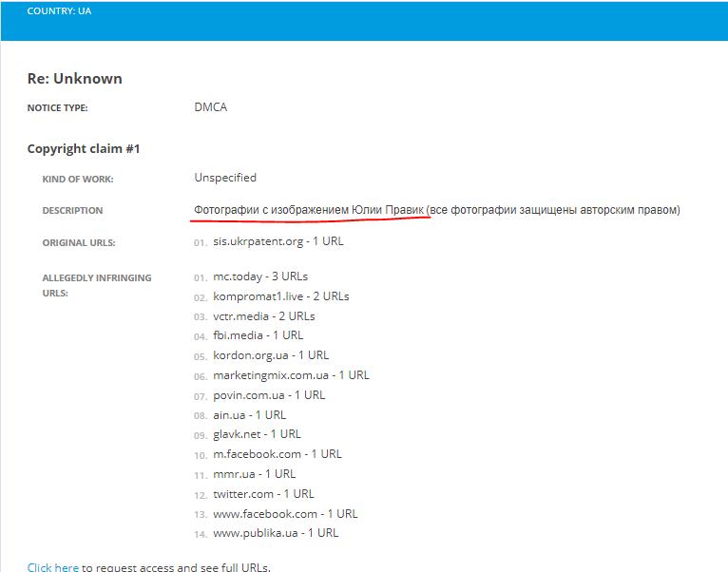Select the mc.today - 3 URLs entry
This screenshot has width=728, height=572.
pos(259,276)
